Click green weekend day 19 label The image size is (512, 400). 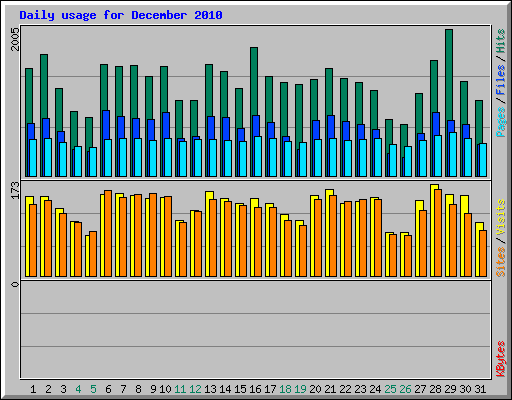click(x=300, y=389)
